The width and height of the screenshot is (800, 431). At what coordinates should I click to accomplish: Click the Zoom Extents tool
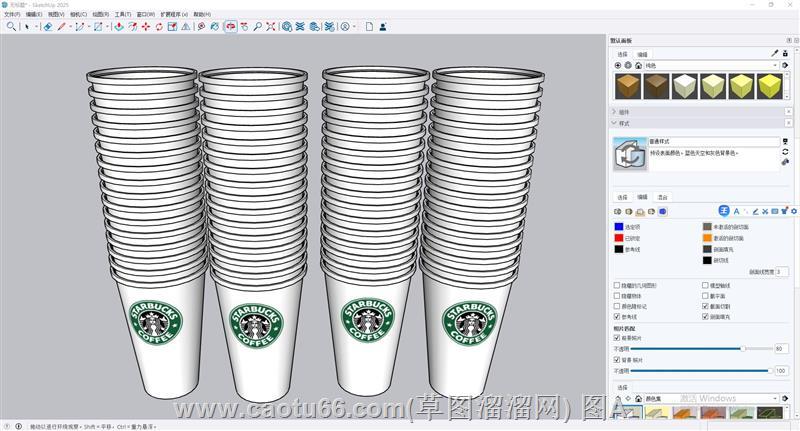coord(271,27)
